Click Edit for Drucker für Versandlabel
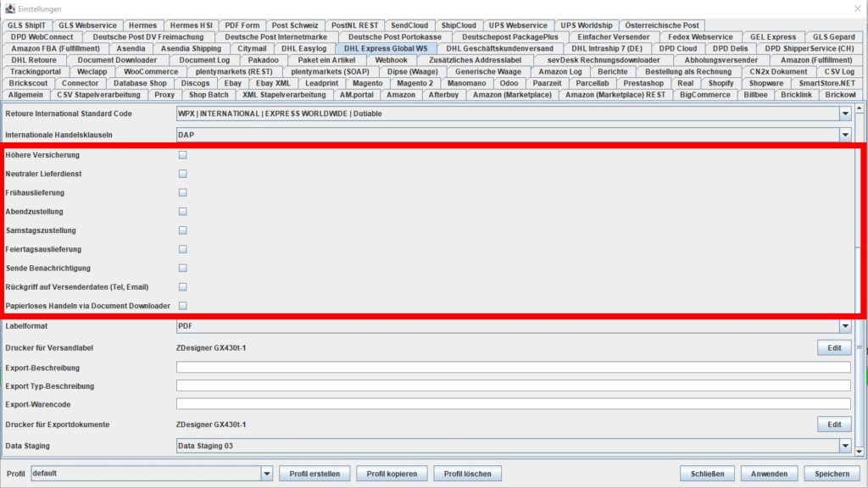Viewport: 868px width, 488px height. pos(834,347)
